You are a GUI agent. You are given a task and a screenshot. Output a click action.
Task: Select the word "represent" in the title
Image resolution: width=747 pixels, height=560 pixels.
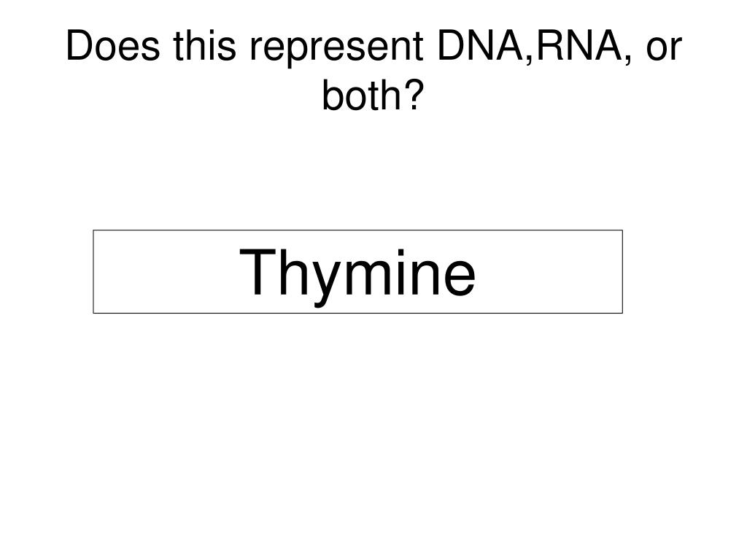coord(337,49)
